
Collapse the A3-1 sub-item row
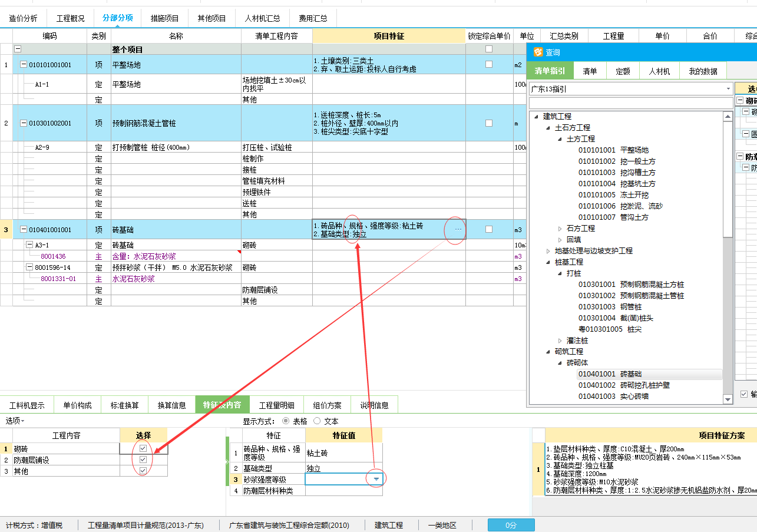click(29, 244)
